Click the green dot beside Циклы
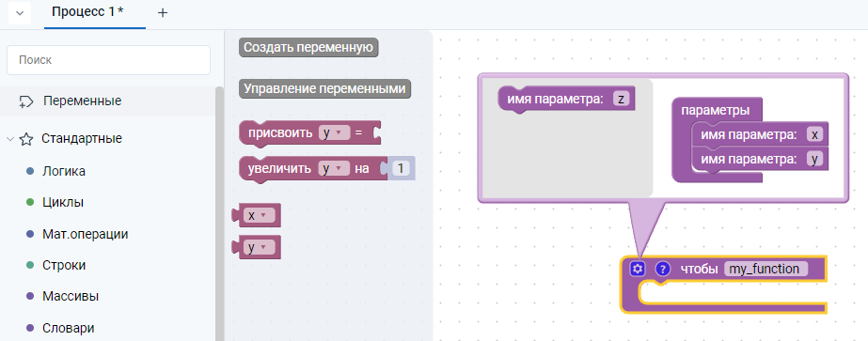Image resolution: width=868 pixels, height=341 pixels. 30,202
